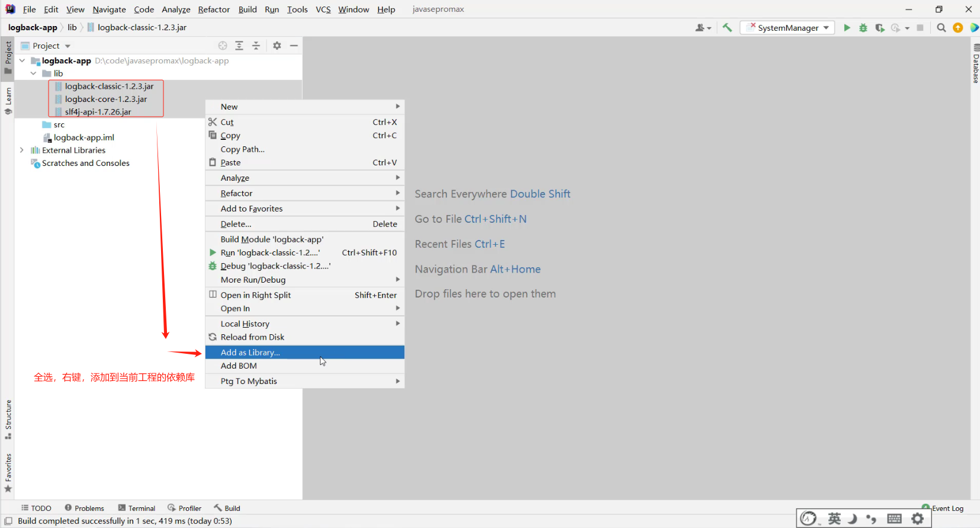Click the Build Project hammer icon

pyautogui.click(x=727, y=28)
